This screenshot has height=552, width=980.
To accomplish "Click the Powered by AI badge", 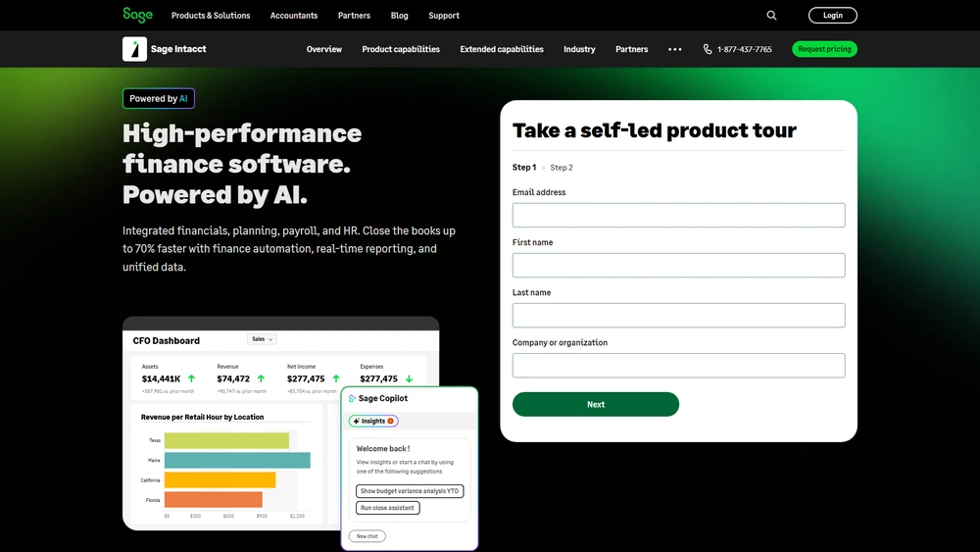I will tap(159, 98).
